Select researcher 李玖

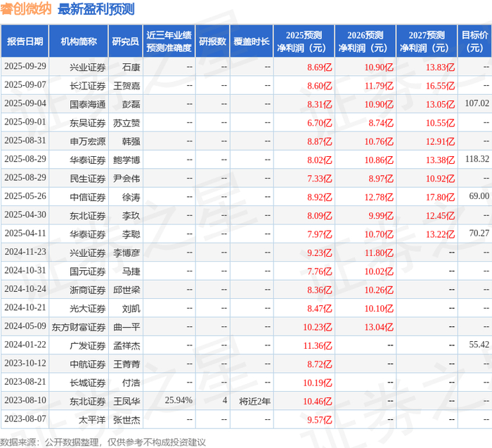click(131, 215)
